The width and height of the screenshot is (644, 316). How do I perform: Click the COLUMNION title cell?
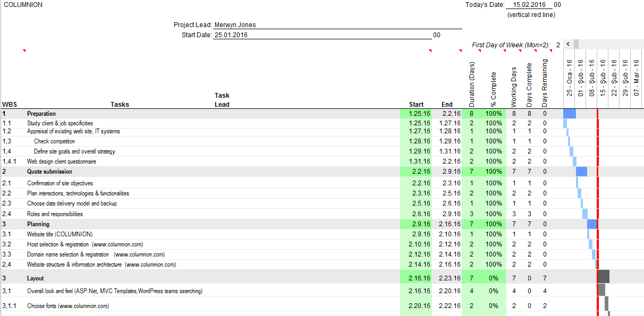(23, 5)
